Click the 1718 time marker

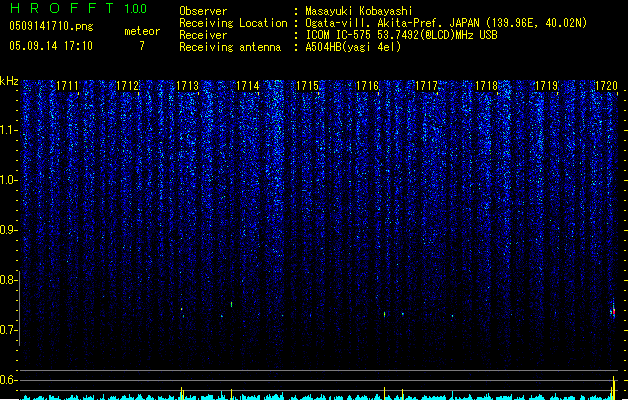coord(486,86)
